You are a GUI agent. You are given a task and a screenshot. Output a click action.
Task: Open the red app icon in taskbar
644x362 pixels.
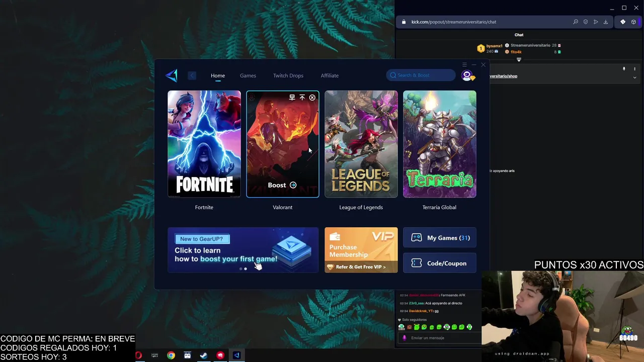click(220, 355)
